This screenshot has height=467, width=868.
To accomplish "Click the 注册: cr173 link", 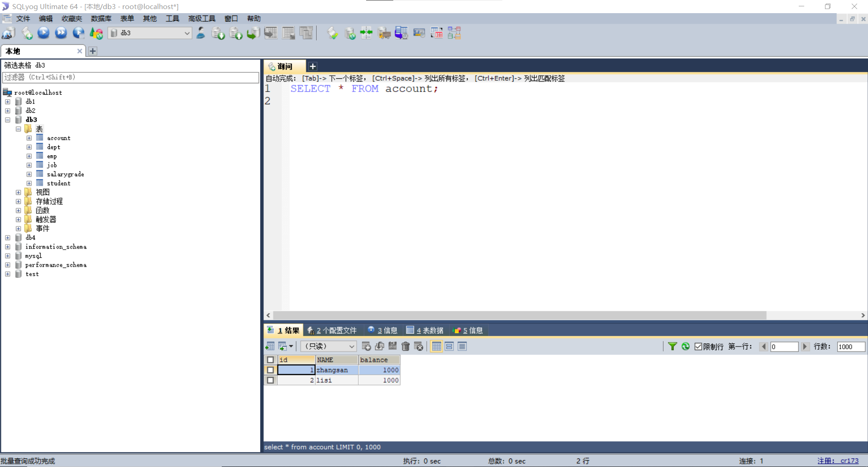I will tap(838, 461).
